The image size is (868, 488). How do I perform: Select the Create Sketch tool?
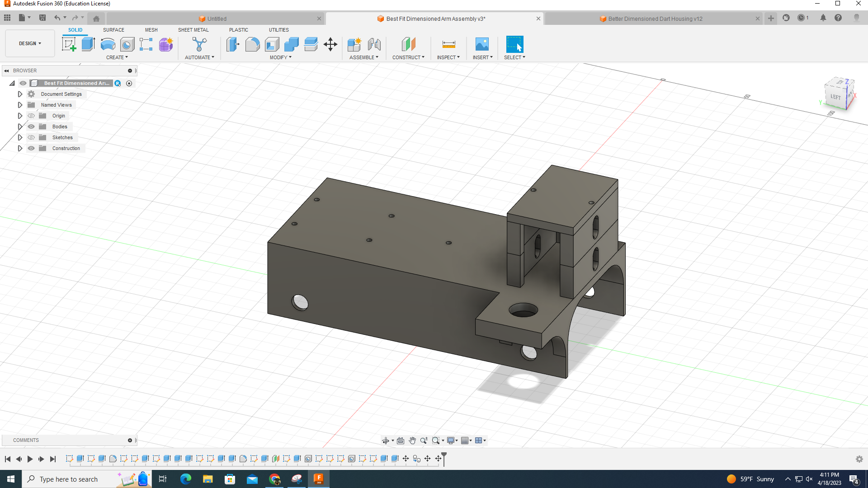pos(69,44)
